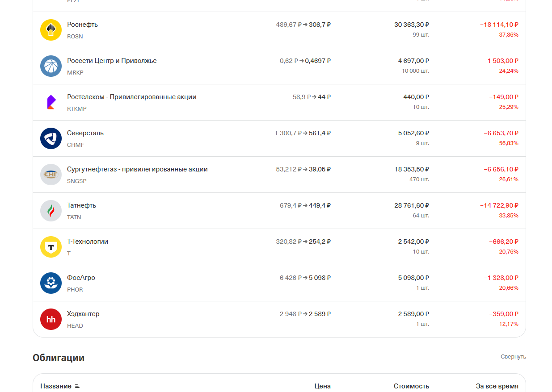Viewport: 552px width, 392px height.
Task: Sort bonds by the Стоимость column header
Action: coord(411,386)
